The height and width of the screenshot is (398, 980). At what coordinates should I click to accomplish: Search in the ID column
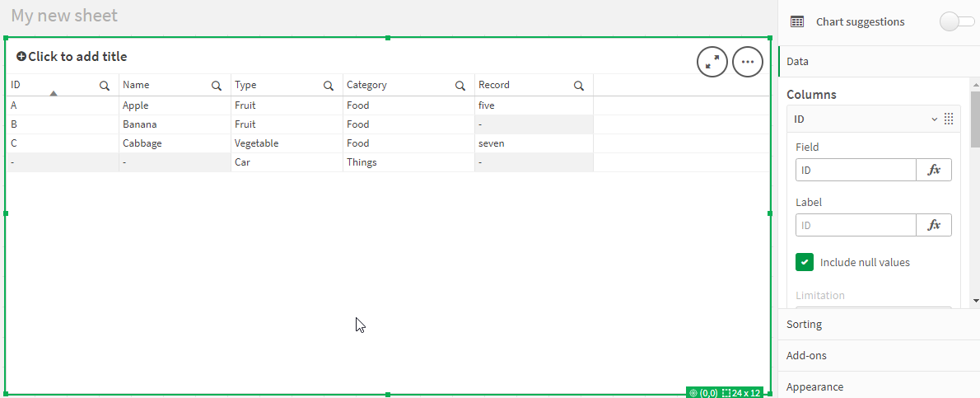click(x=105, y=86)
